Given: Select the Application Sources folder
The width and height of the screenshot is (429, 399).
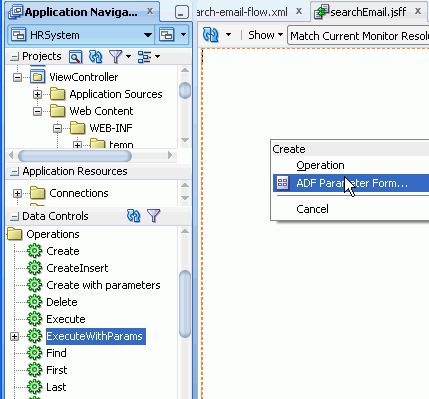Looking at the screenshot, I should click(116, 94).
